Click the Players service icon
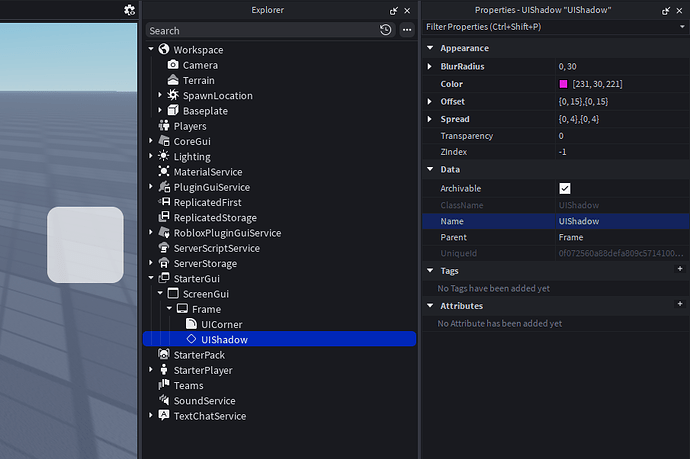 coord(164,126)
